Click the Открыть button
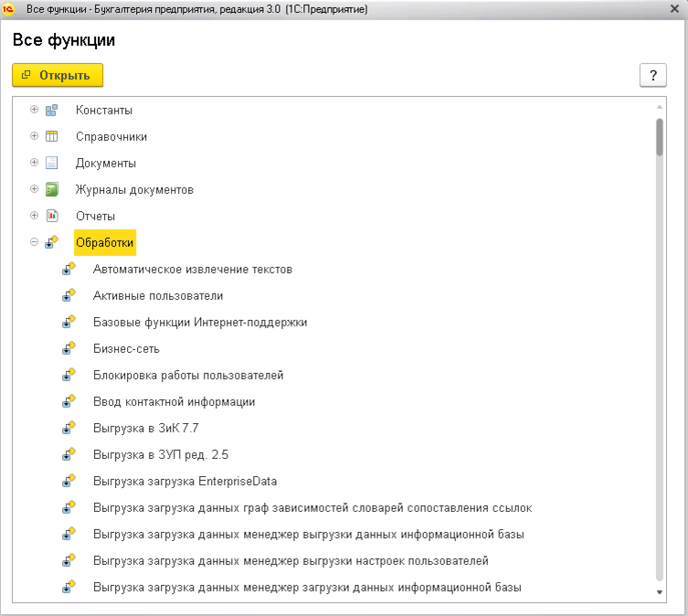 tap(58, 75)
